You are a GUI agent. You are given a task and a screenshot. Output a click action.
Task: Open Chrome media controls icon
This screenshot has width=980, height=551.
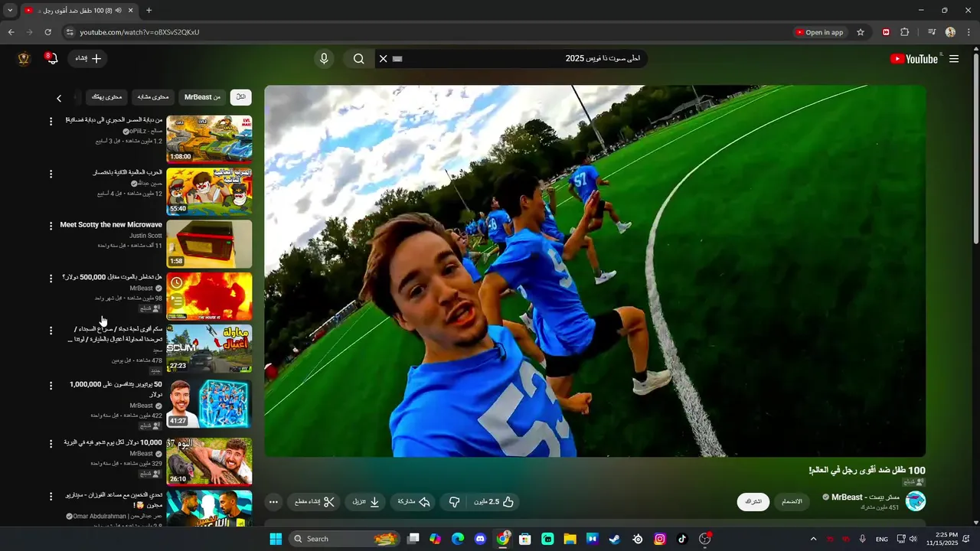[x=932, y=32]
